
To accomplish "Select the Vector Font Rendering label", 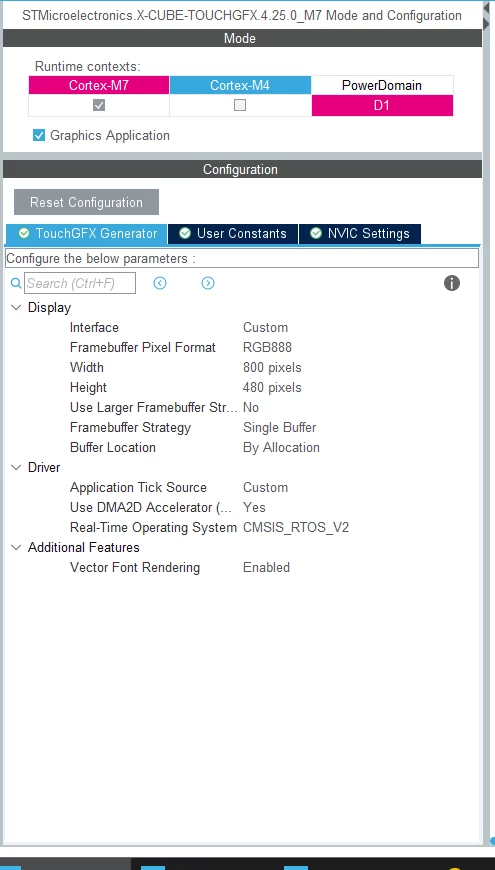I will tap(135, 567).
